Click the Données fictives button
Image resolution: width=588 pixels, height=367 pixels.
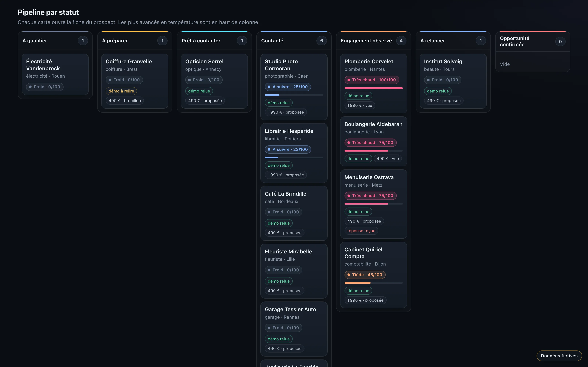click(559, 356)
